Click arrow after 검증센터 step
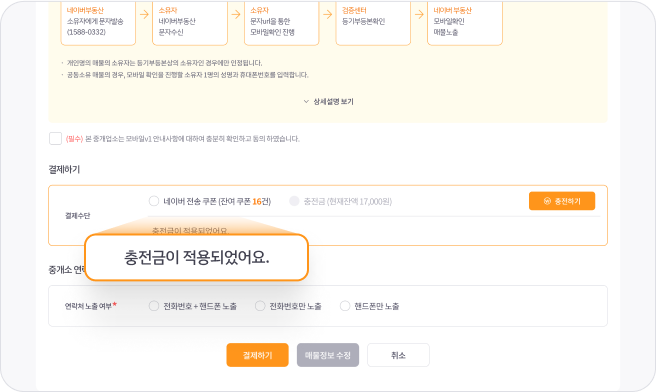This screenshot has height=392, width=656. click(419, 15)
